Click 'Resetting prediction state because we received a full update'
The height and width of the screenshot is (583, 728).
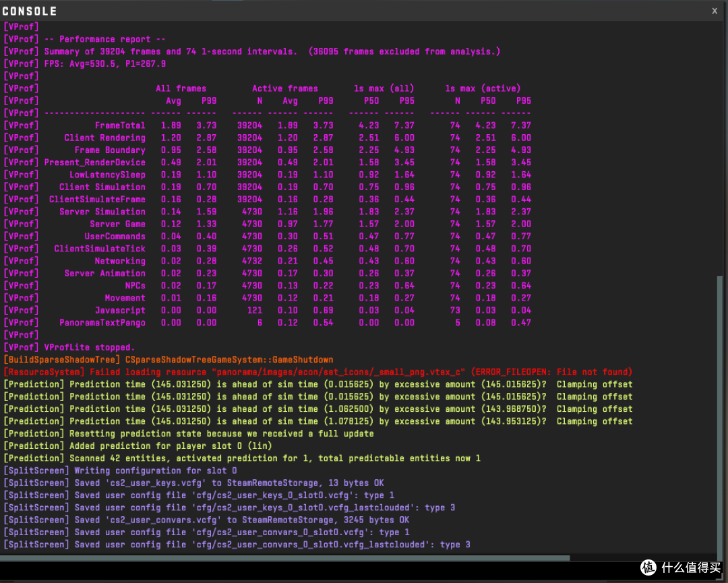point(222,433)
